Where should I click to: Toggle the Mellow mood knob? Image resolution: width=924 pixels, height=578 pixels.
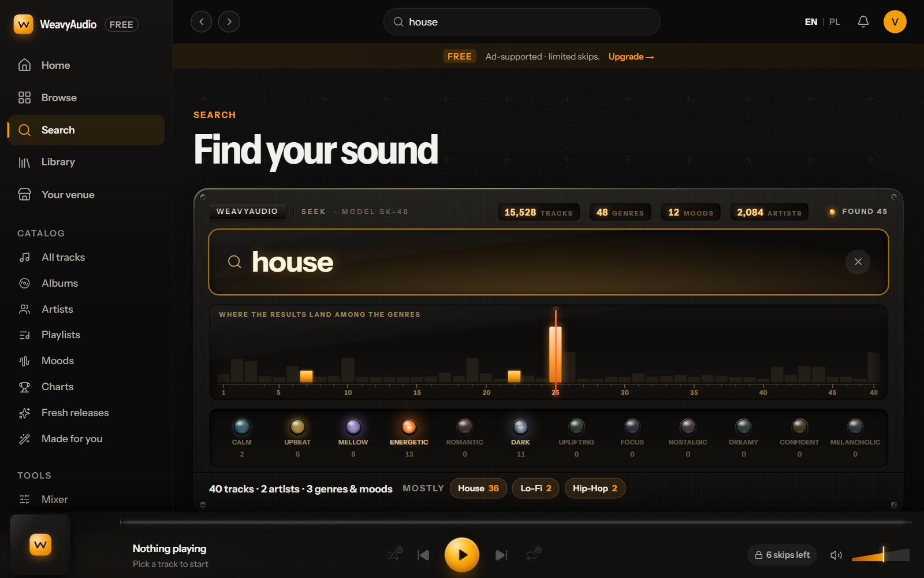coord(353,427)
